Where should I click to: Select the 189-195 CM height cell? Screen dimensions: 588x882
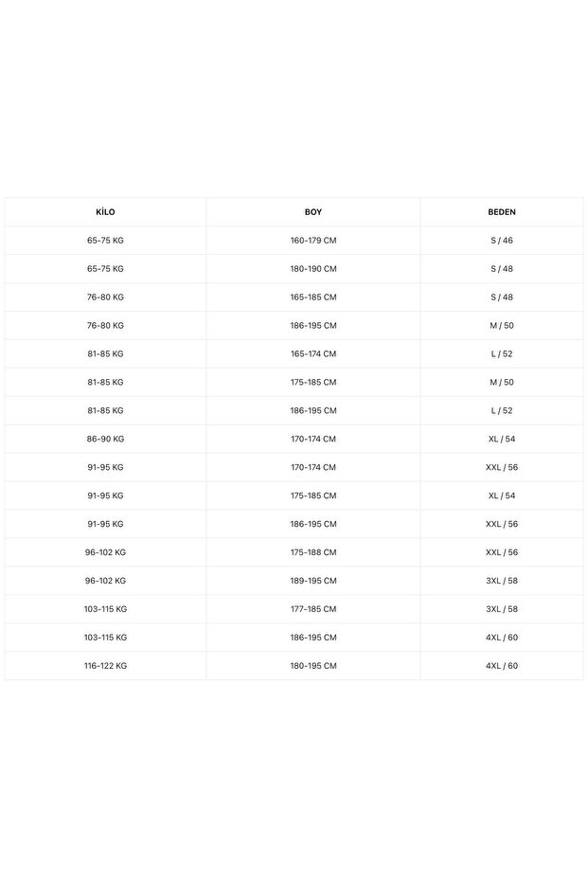coord(312,581)
